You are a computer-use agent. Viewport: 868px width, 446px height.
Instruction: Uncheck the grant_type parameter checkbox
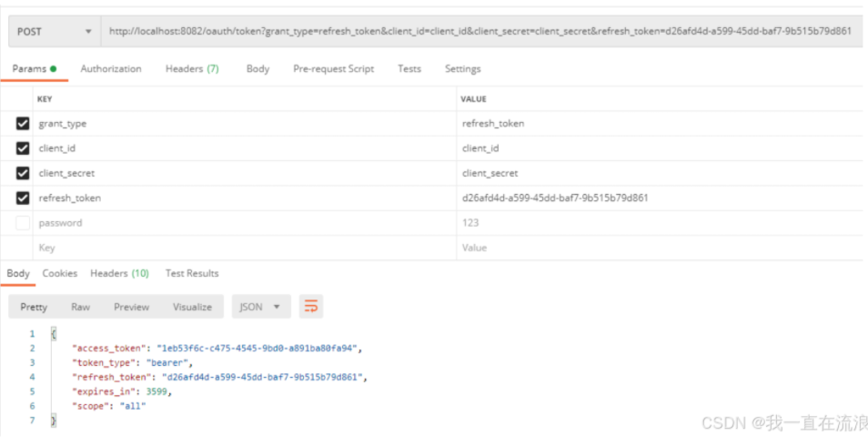(x=23, y=124)
